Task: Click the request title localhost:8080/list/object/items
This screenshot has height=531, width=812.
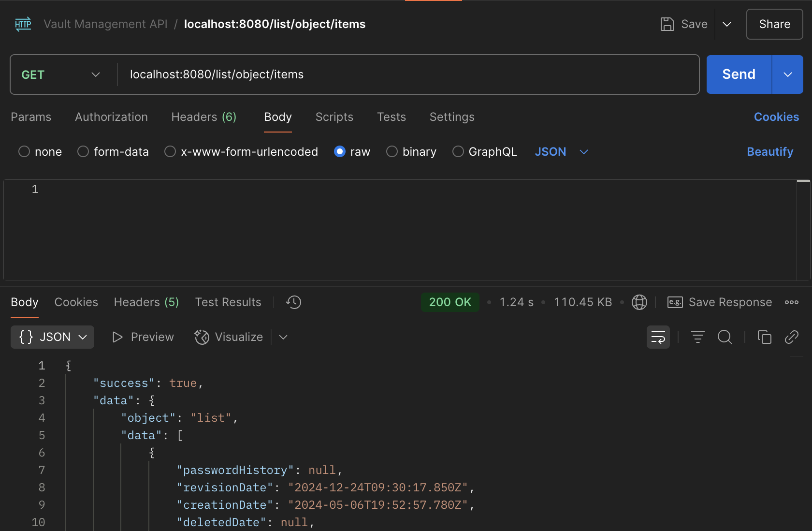Action: click(x=275, y=24)
